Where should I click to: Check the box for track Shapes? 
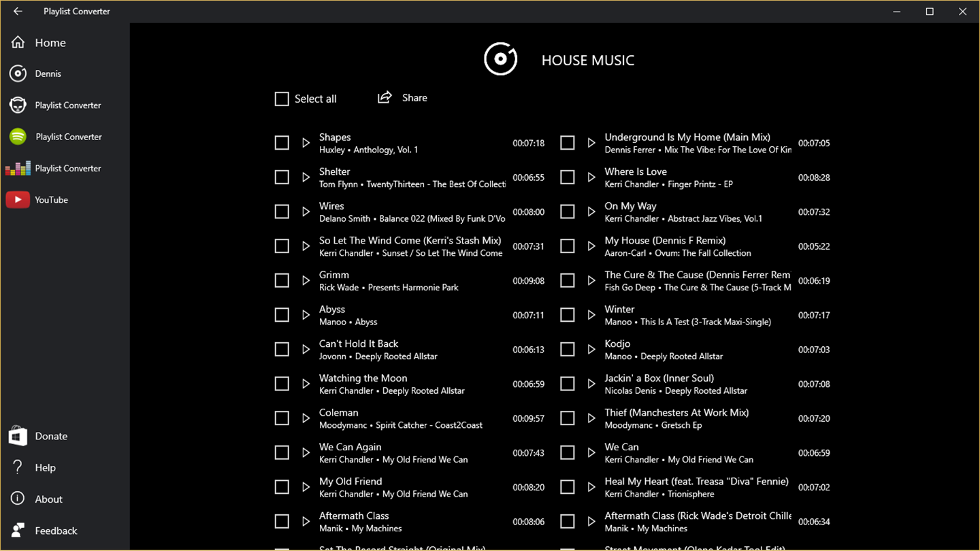pos(282,143)
